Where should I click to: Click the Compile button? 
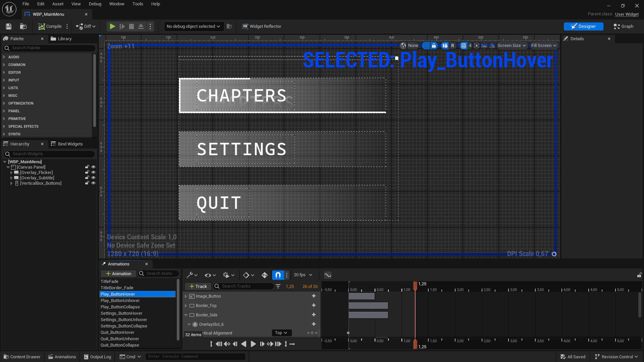[x=50, y=26]
